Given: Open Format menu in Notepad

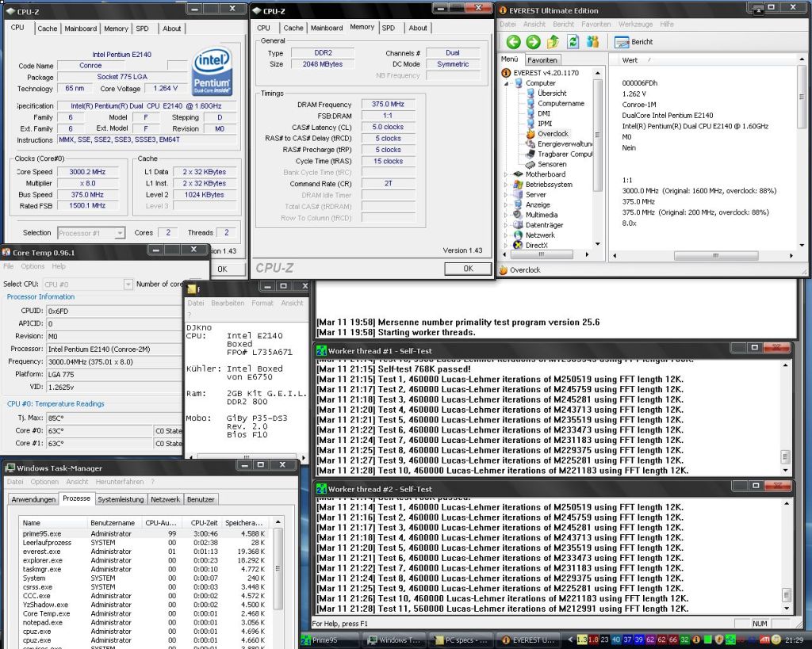Looking at the screenshot, I should click(262, 303).
